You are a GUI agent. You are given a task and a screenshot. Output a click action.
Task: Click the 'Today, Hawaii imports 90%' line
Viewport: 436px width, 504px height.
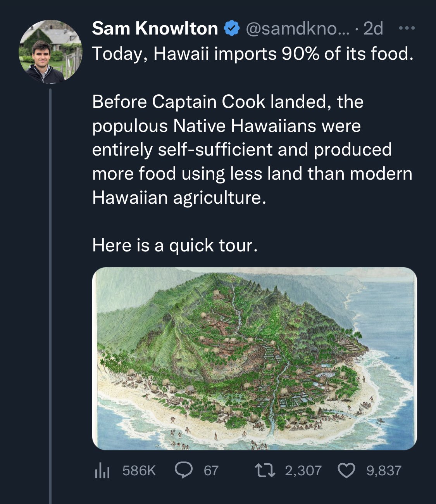pyautogui.click(x=253, y=54)
